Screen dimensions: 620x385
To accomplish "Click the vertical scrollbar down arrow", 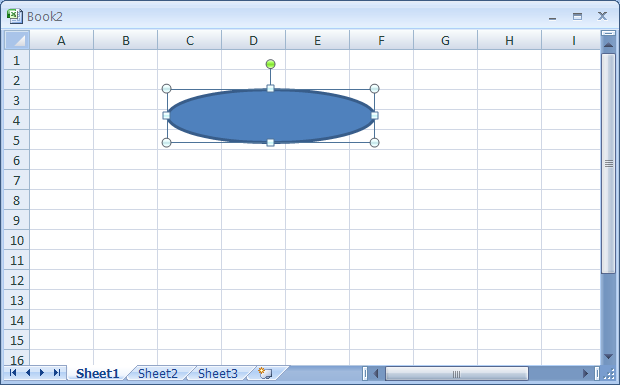I will click(x=609, y=357).
